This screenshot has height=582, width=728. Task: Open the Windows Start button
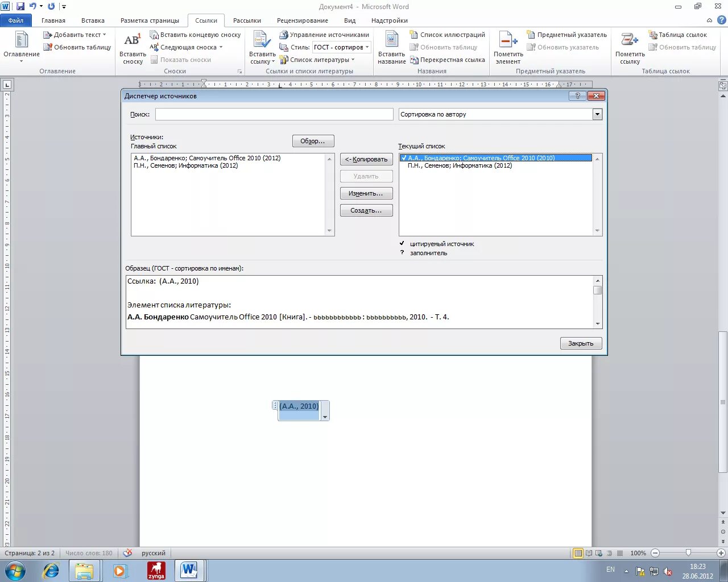click(15, 570)
